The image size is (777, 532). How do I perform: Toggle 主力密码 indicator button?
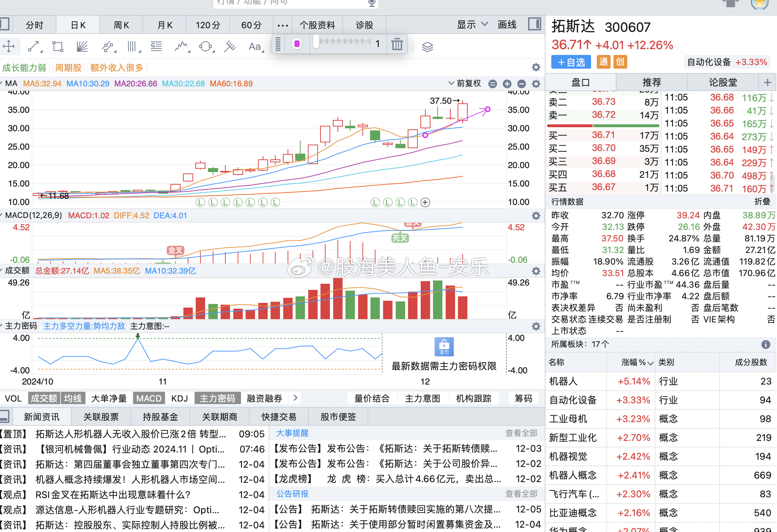tap(217, 398)
